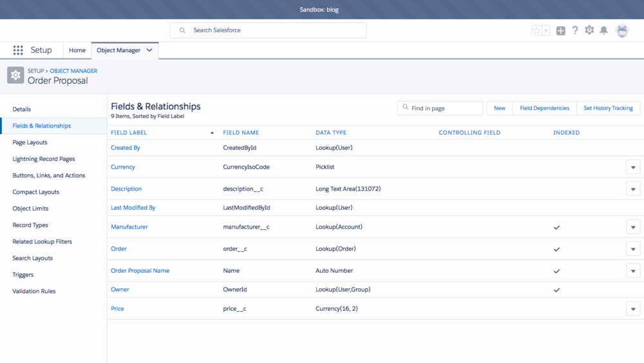Open the Object Manager tab dropdown chevron
The height and width of the screenshot is (363, 644).
(x=149, y=50)
